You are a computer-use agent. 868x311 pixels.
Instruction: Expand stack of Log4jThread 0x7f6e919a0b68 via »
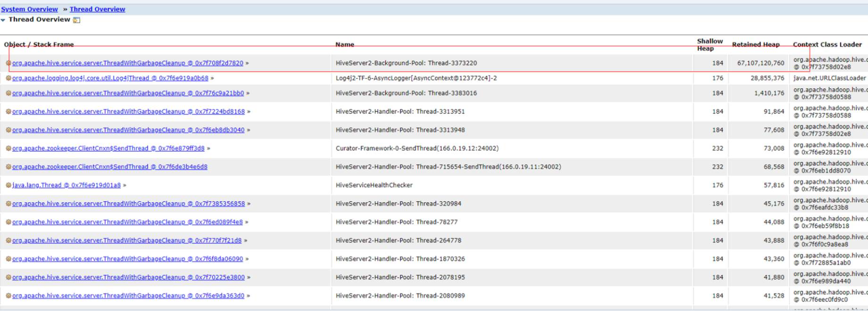click(x=212, y=78)
